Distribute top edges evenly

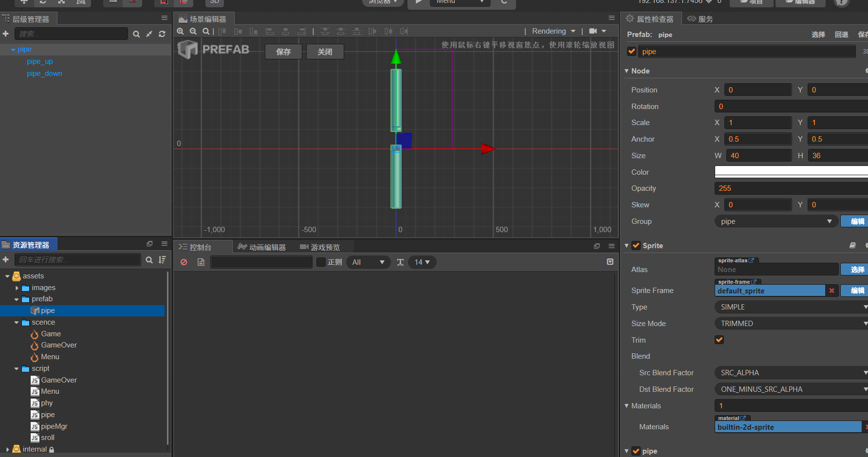325,31
